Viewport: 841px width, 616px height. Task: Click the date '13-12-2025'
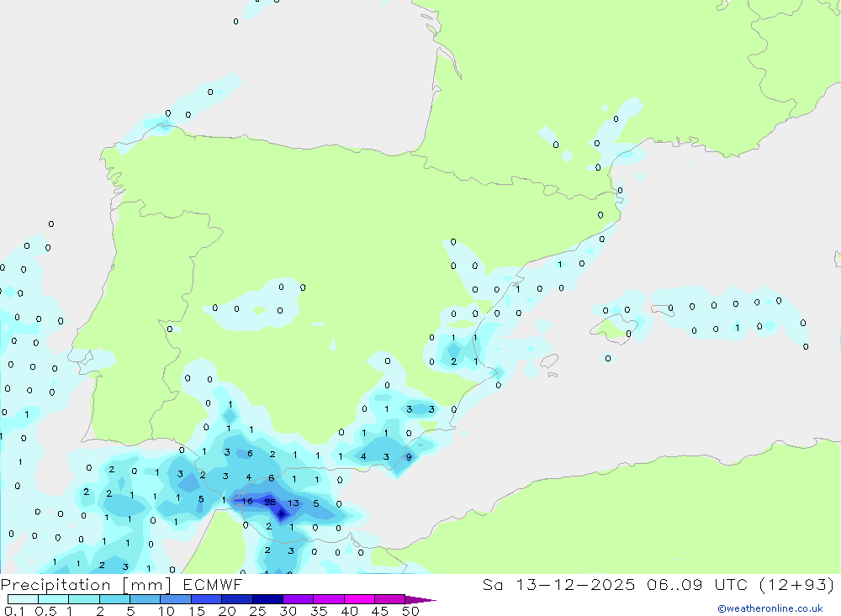(x=575, y=585)
